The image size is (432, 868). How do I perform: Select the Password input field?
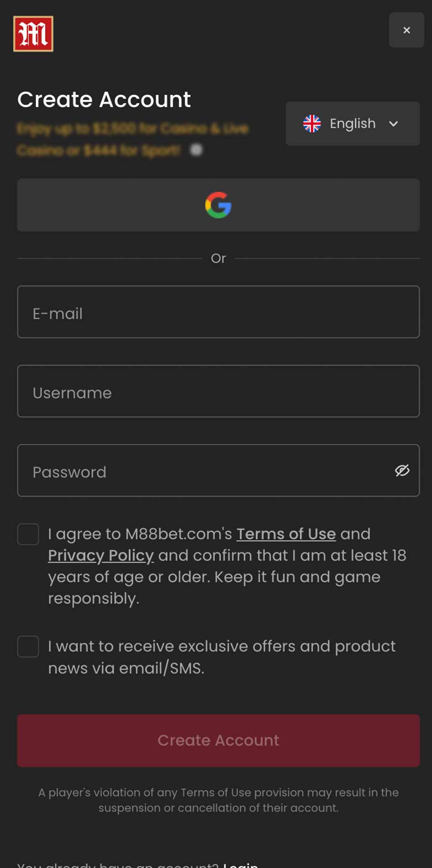[218, 471]
